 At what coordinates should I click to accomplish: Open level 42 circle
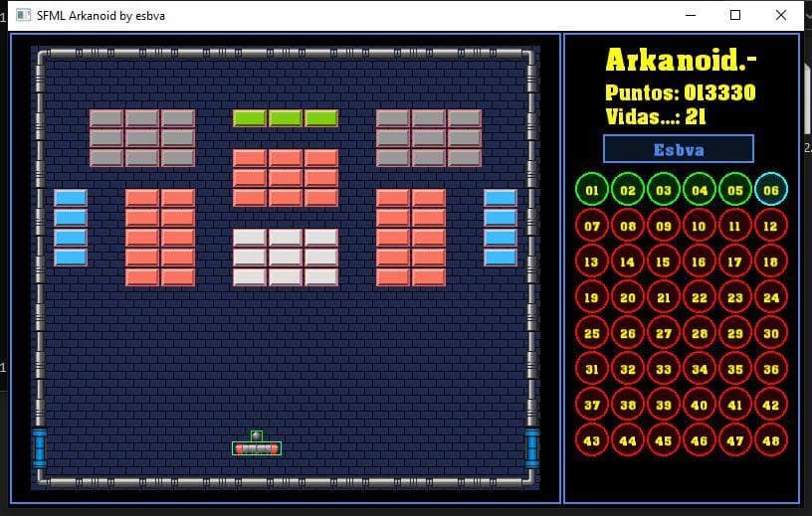[771, 405]
